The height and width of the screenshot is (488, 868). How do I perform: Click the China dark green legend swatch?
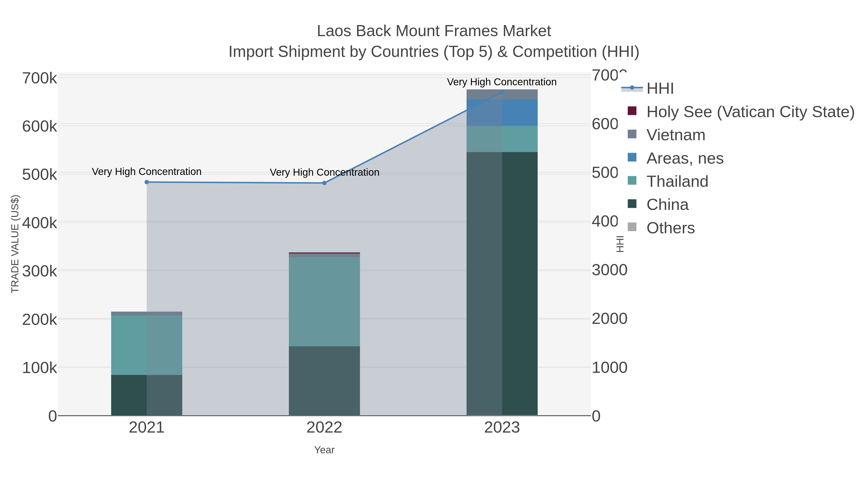[632, 203]
